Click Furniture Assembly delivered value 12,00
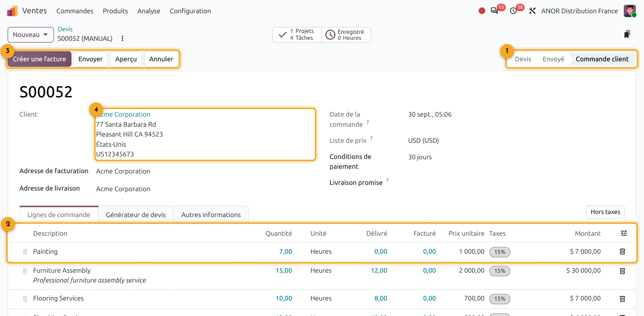The width and height of the screenshot is (644, 316). [x=379, y=270]
